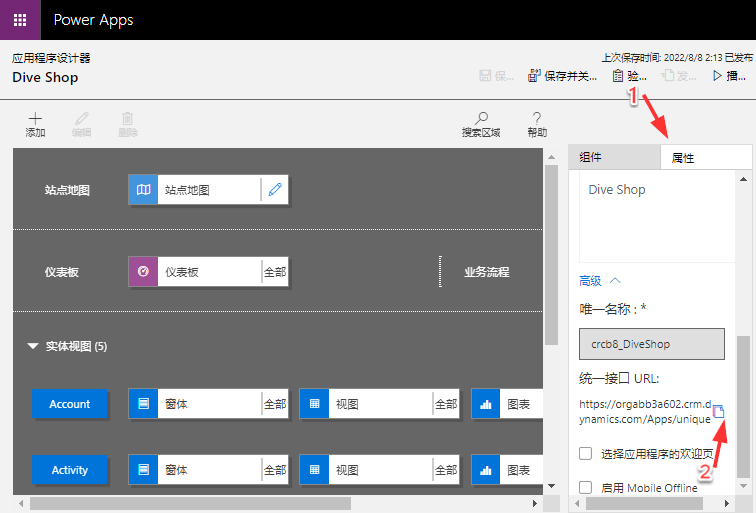Select the Activity entity button
This screenshot has height=513, width=756.
click(x=69, y=470)
